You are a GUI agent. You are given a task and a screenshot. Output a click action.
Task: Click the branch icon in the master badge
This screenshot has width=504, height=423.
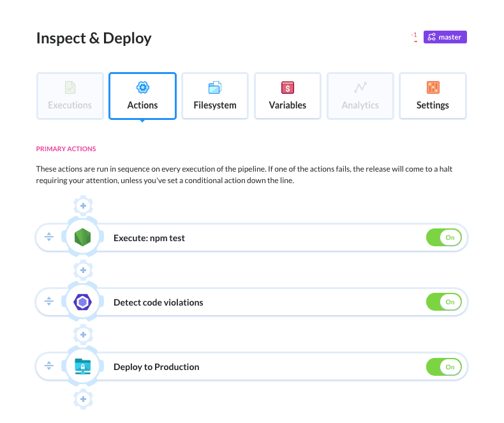(432, 37)
